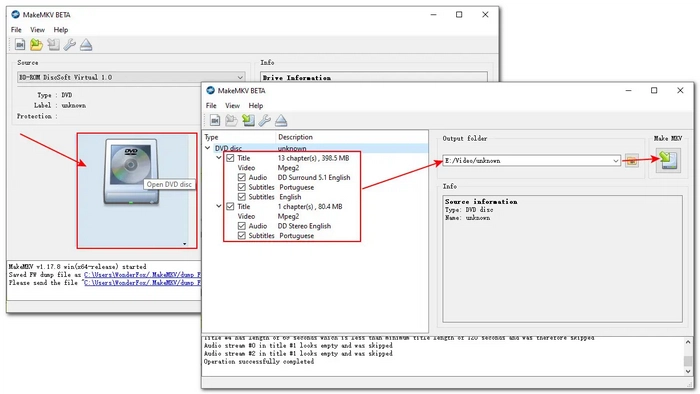Minimize the back MakeMKV window
The width and height of the screenshot is (700, 394).
[x=433, y=15]
